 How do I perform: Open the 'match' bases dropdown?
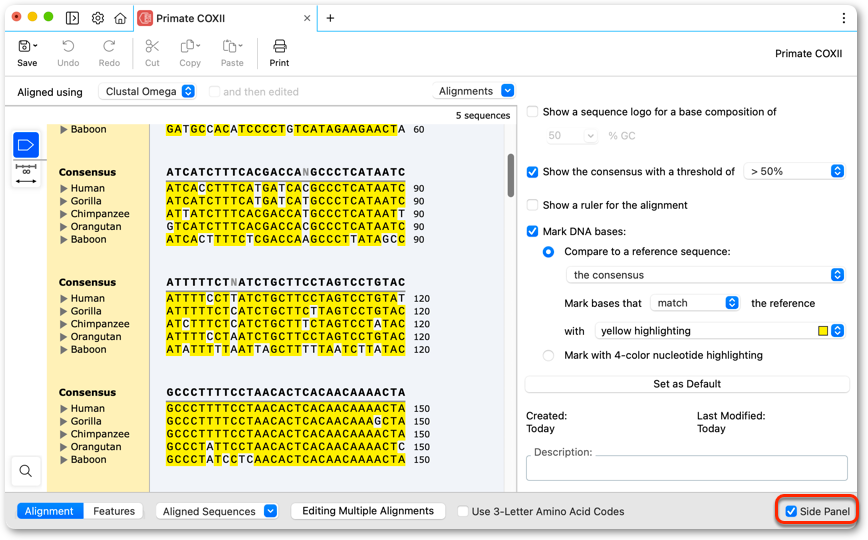pos(695,303)
